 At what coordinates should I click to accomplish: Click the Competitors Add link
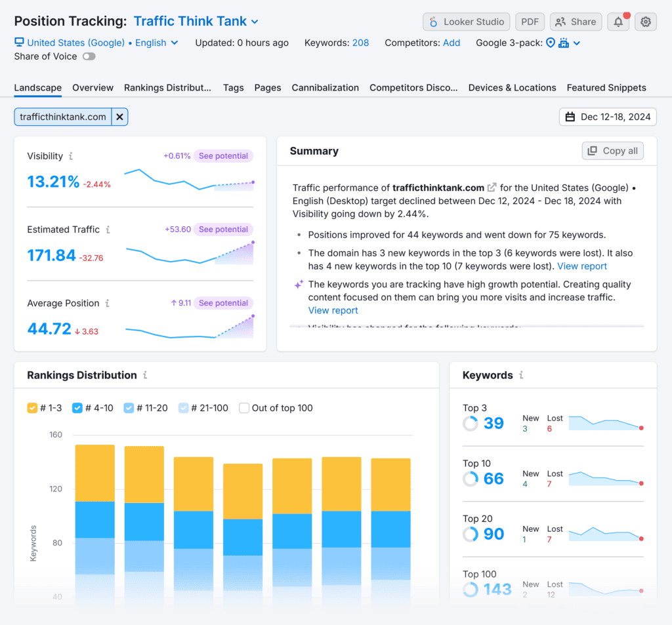click(x=451, y=43)
